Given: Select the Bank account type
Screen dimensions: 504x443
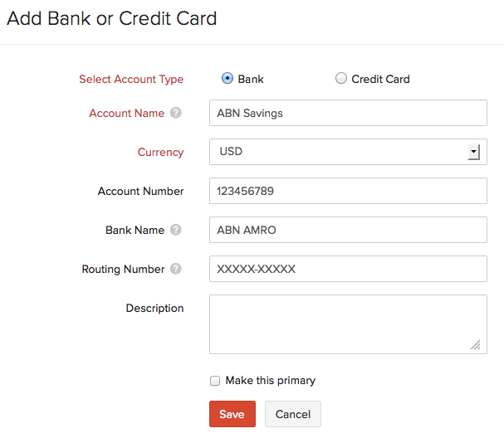Looking at the screenshot, I should click(227, 79).
